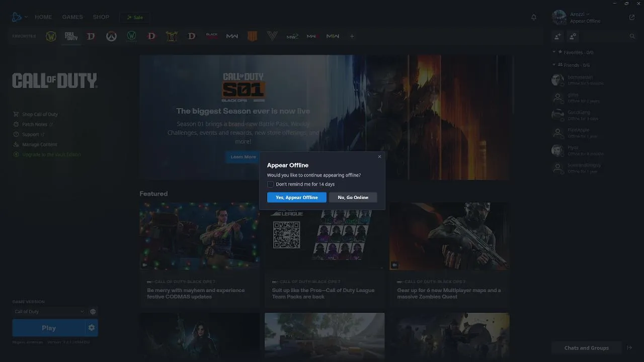This screenshot has height=362, width=644.
Task: Open Diablo II Resurrected favorite icon
Action: point(172,36)
